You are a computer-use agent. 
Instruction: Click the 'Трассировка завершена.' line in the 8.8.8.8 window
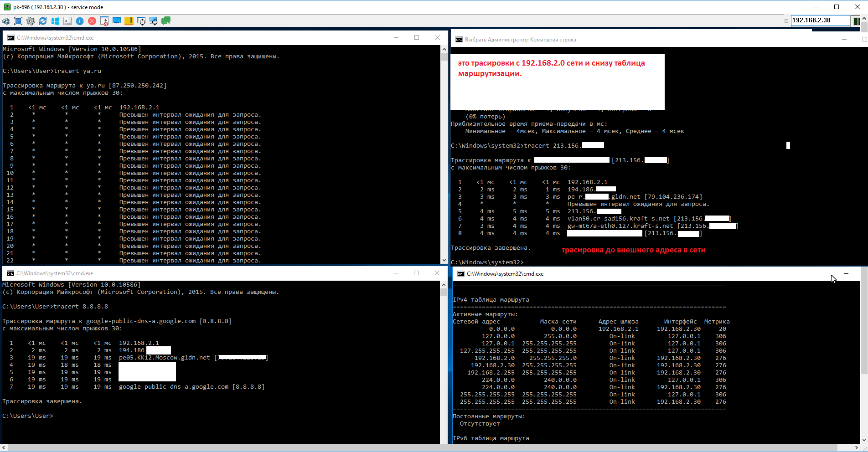click(42, 401)
